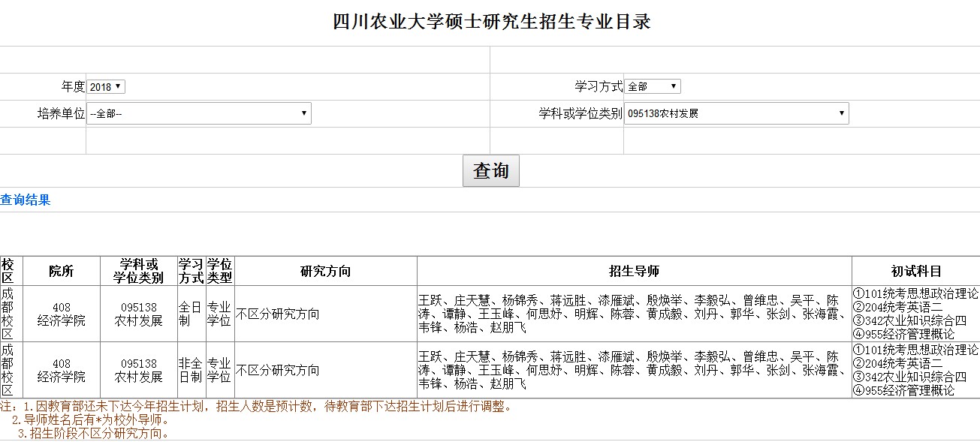Click the 院所 column header
The height and width of the screenshot is (442, 980).
tap(62, 271)
